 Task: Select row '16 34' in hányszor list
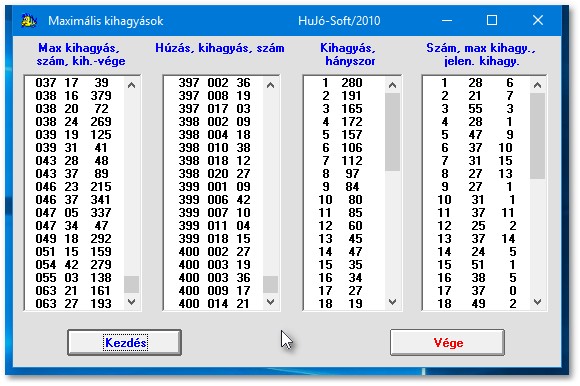344,277
